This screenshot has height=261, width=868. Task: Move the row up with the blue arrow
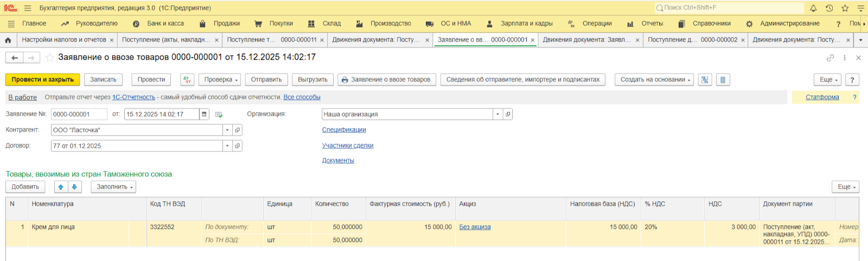(61, 187)
